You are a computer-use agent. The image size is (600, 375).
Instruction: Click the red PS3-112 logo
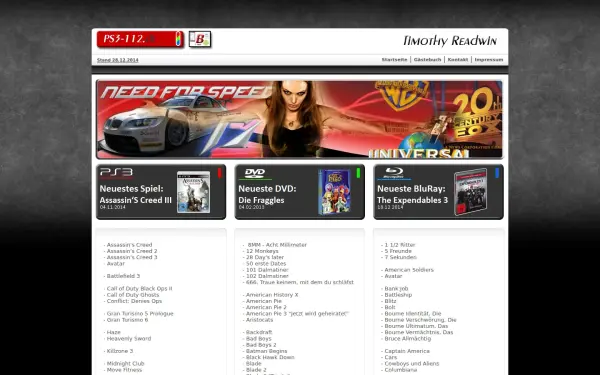point(140,39)
